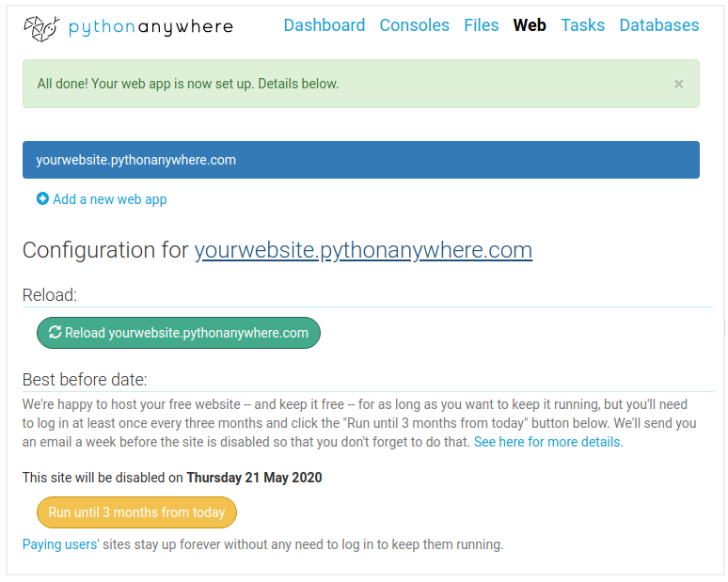Go to the Consoles tab

[414, 25]
